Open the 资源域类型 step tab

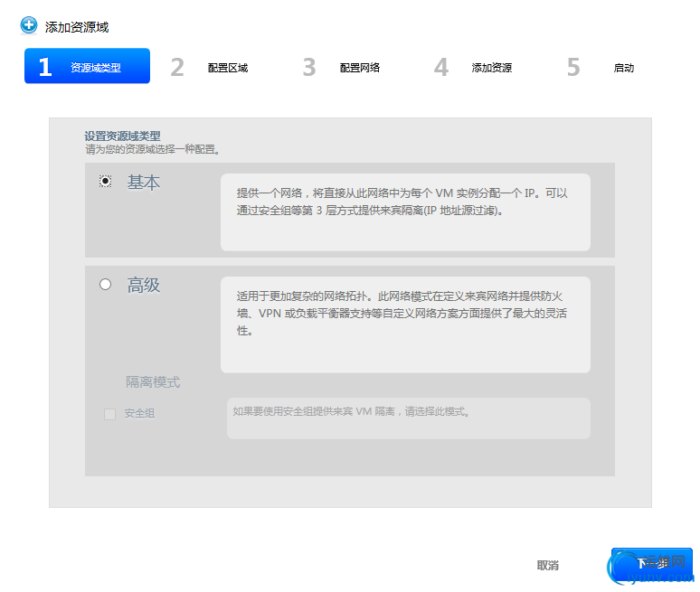(x=96, y=68)
